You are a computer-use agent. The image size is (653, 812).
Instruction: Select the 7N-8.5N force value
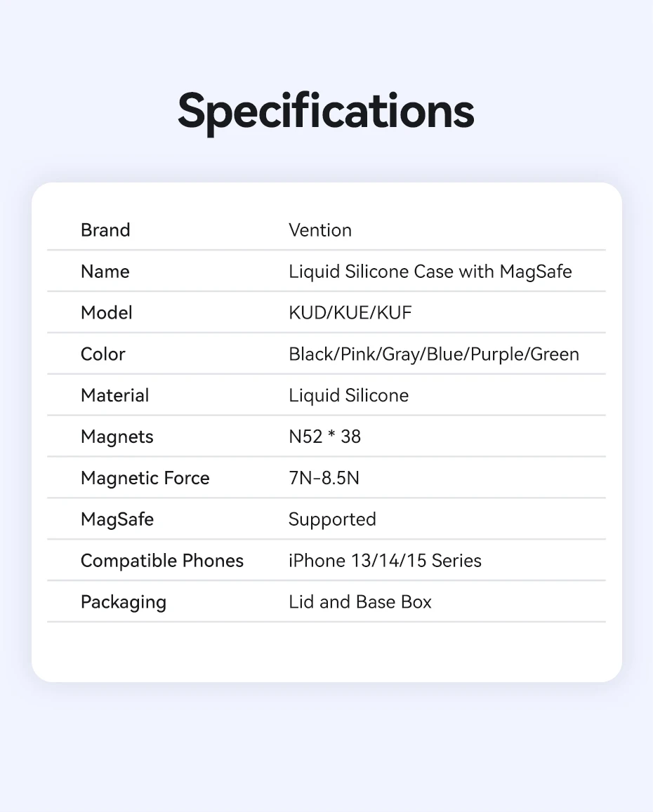324,479
